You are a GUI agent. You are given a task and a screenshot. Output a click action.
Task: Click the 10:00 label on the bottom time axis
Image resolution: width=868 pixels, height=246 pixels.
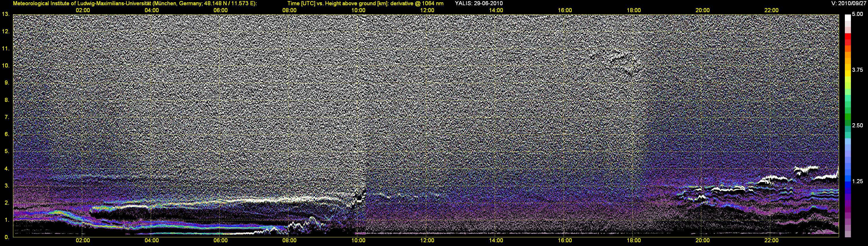point(358,241)
